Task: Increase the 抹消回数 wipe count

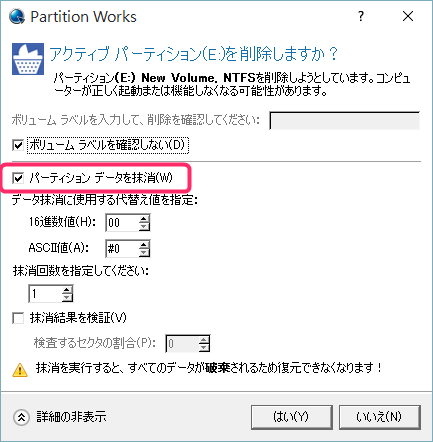Action: click(67, 290)
